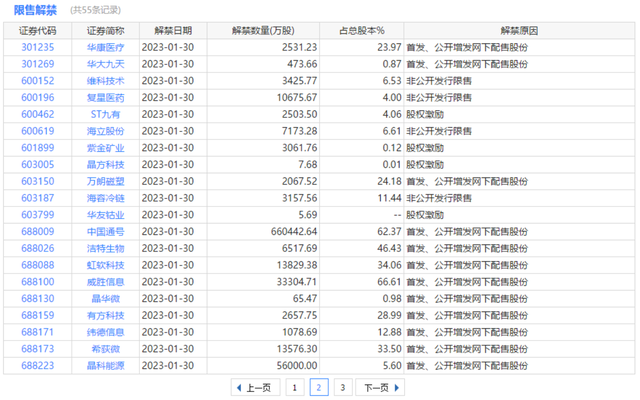Screen dimensions: 640x400
Task: Click the 晶科能源 stock name
Action: (105, 365)
